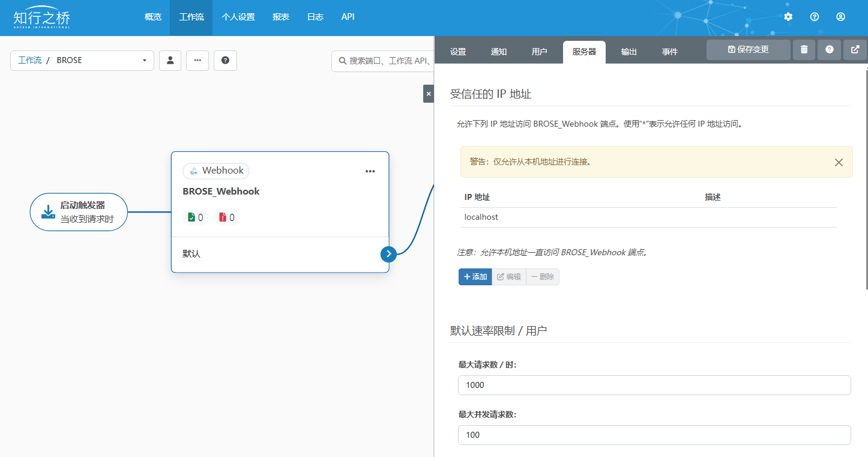The width and height of the screenshot is (868, 457).
Task: Open the 报表 menu in top navigation
Action: 280,17
